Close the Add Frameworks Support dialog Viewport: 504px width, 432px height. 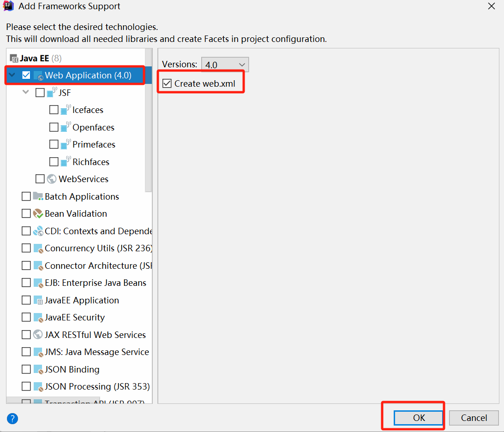pos(492,6)
